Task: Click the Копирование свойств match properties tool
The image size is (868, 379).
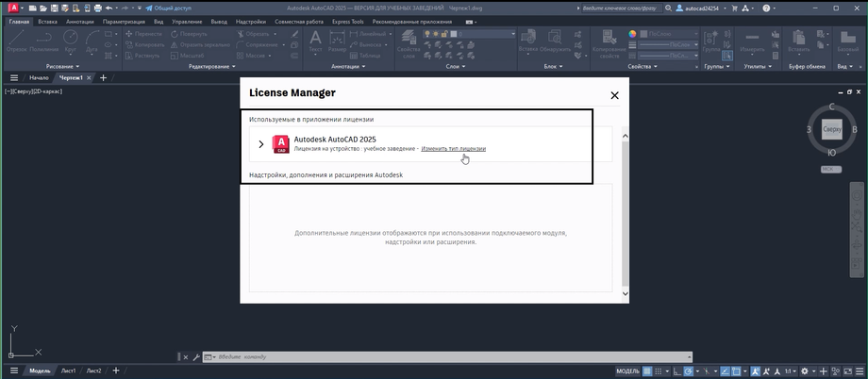Action: 609,44
